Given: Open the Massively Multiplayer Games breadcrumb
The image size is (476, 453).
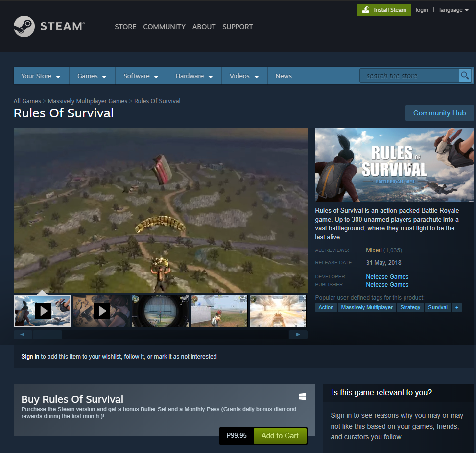Looking at the screenshot, I should click(88, 101).
